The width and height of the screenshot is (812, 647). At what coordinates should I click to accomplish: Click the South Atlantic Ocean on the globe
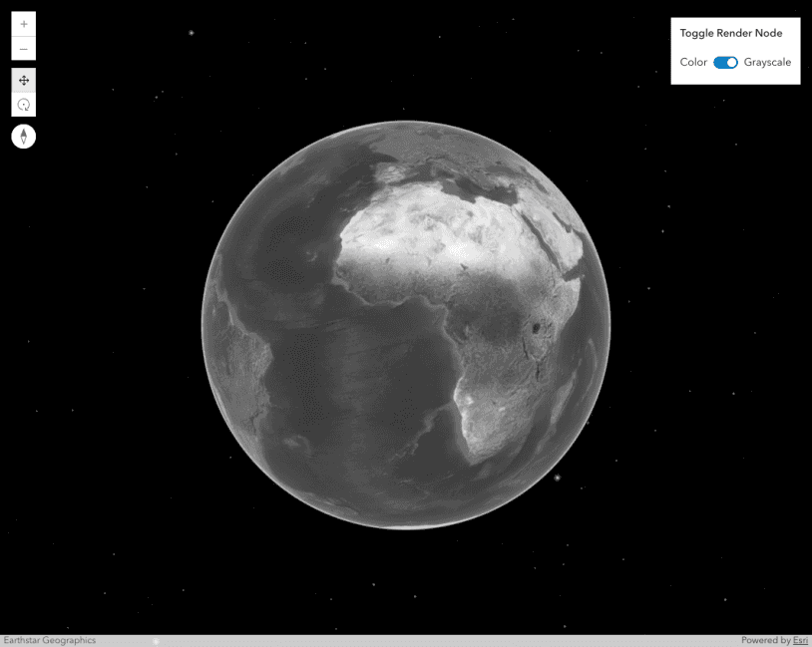359,399
